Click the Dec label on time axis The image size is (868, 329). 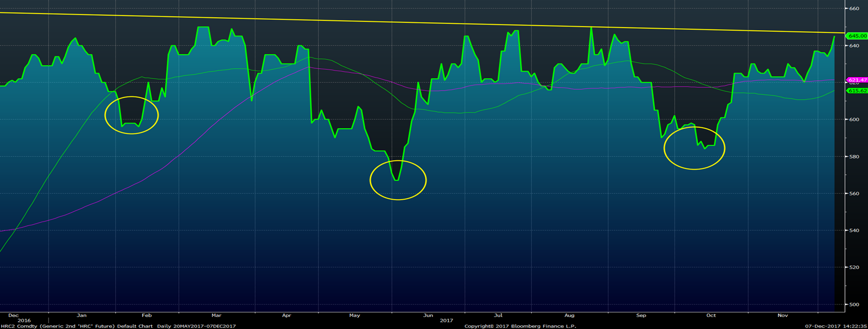click(x=14, y=315)
